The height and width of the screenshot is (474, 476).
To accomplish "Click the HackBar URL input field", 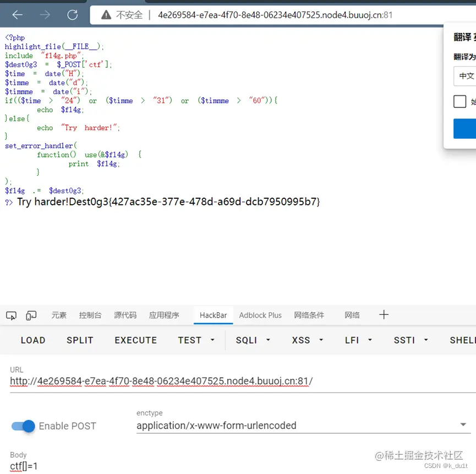I will pyautogui.click(x=243, y=381).
